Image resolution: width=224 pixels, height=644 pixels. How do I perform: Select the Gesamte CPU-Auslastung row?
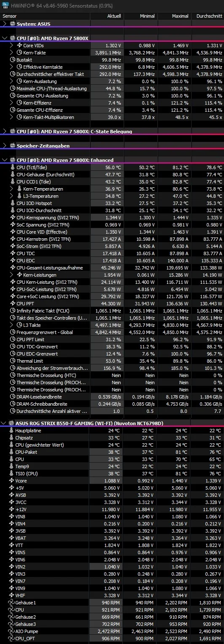[112, 96]
